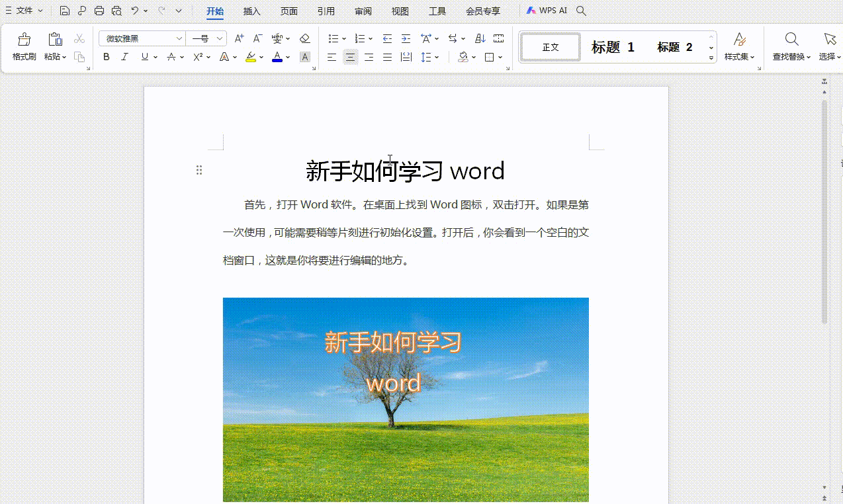Click the Clear formatting eraser icon
The width and height of the screenshot is (843, 504).
(x=304, y=38)
